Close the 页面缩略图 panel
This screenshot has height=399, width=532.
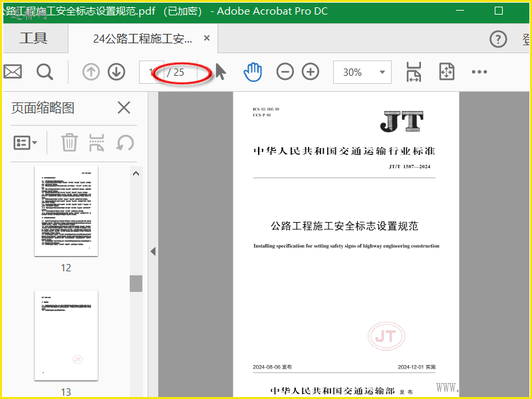point(124,108)
